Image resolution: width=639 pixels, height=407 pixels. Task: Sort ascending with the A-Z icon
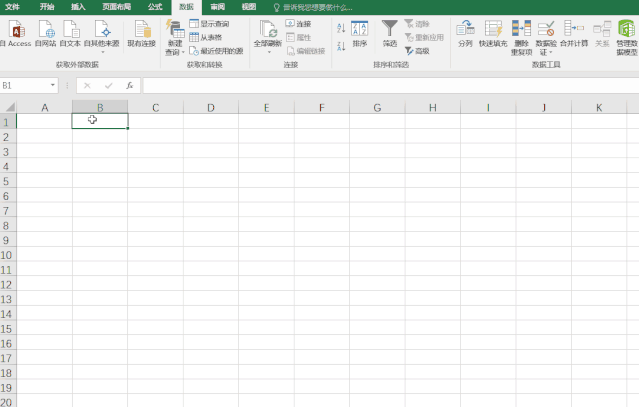point(341,28)
